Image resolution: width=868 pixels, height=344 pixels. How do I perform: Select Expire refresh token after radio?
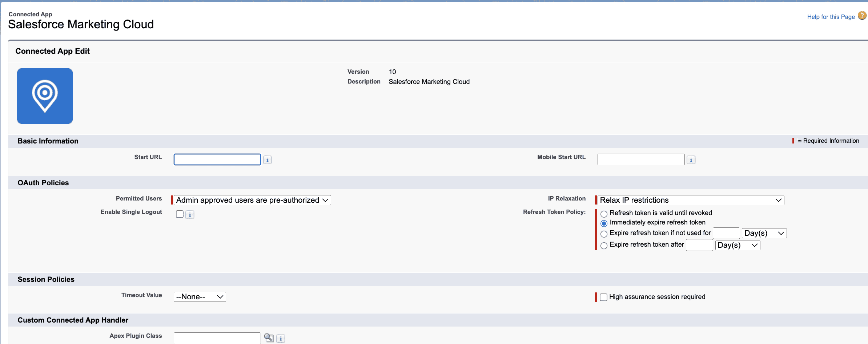tap(604, 246)
